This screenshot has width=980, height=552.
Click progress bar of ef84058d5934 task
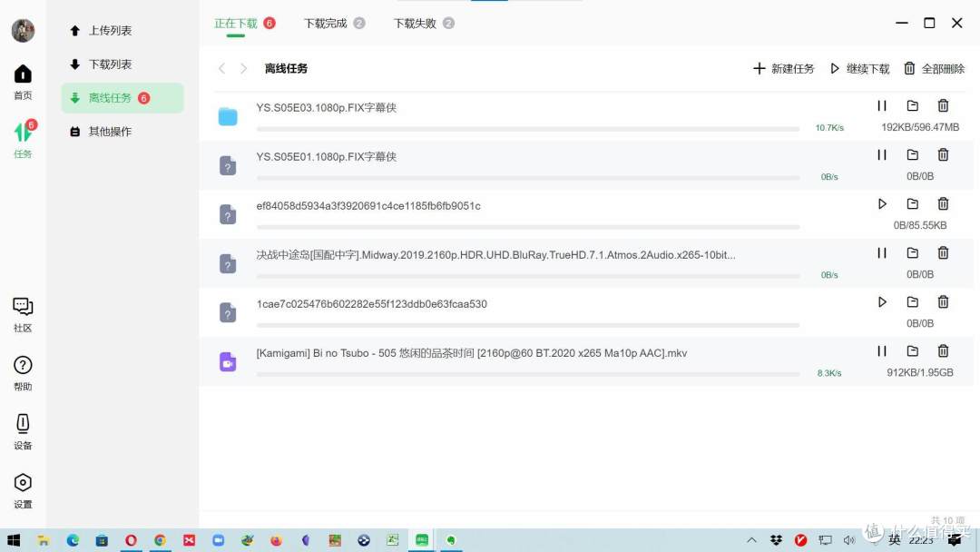pos(528,227)
